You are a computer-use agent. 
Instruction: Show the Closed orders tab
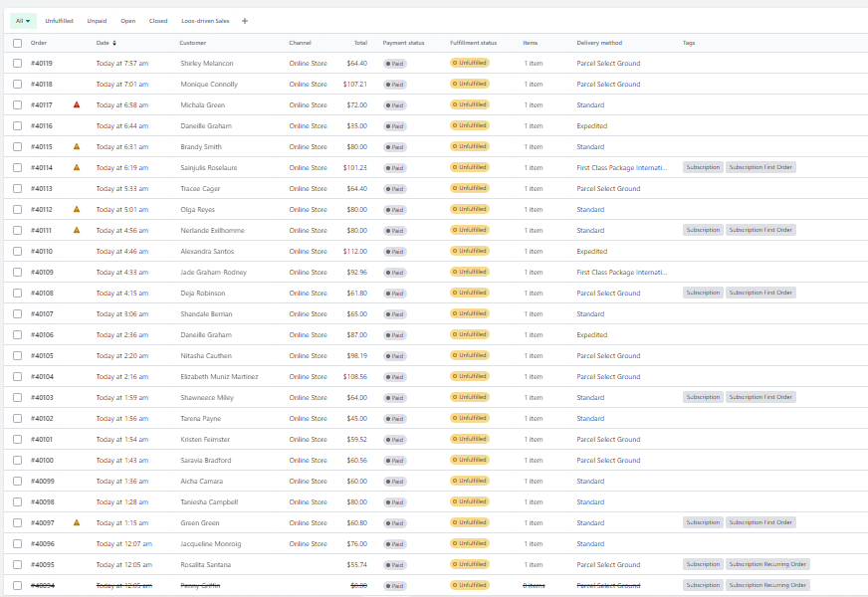[158, 21]
